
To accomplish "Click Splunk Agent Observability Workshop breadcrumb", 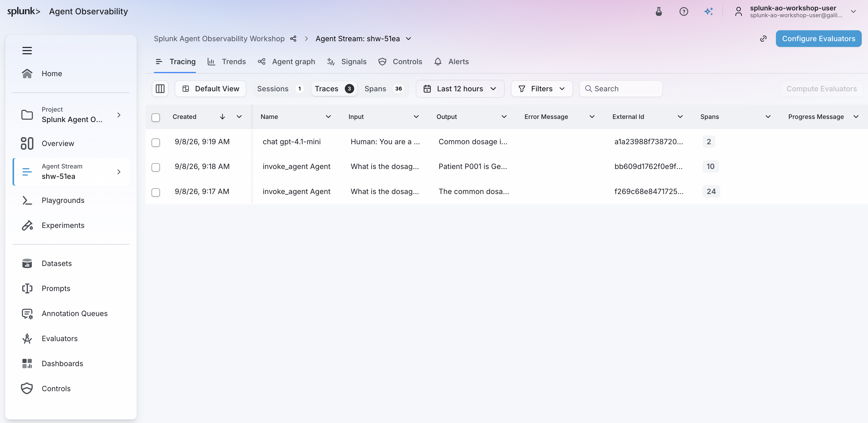I will [x=219, y=39].
